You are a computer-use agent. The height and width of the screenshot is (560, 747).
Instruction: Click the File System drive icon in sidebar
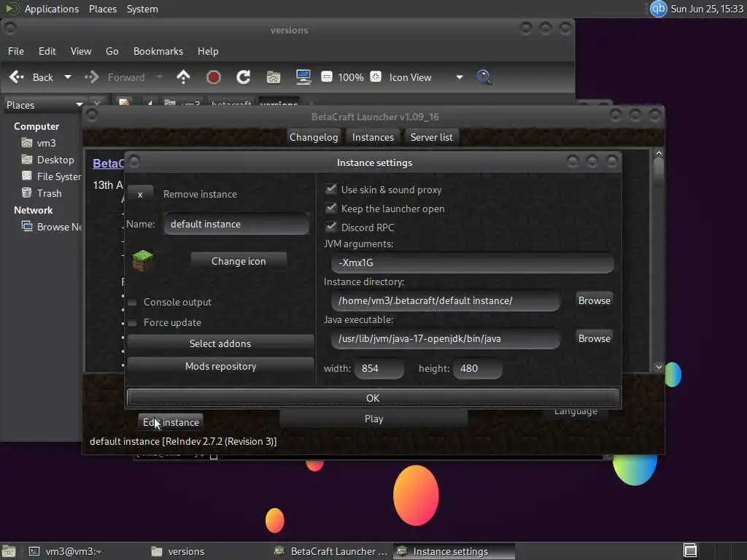[27, 176]
